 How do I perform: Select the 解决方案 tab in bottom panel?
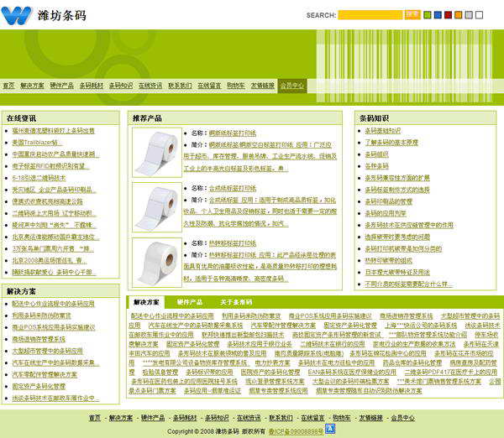[146, 302]
